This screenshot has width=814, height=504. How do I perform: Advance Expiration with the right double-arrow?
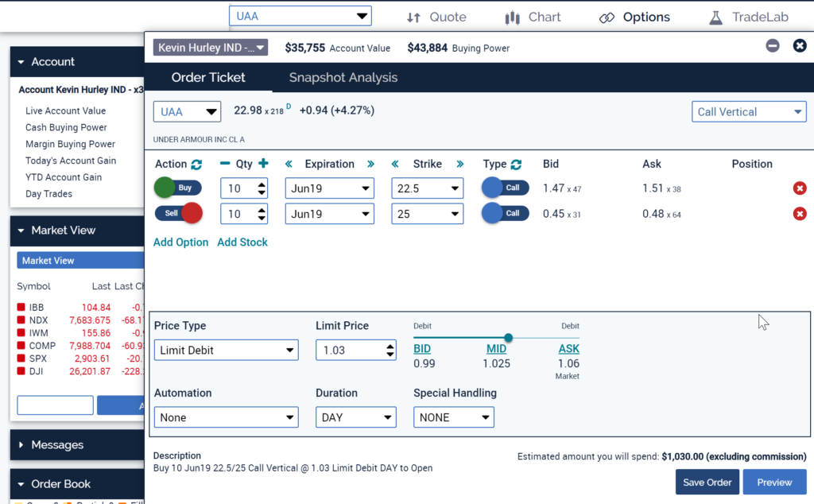point(370,165)
